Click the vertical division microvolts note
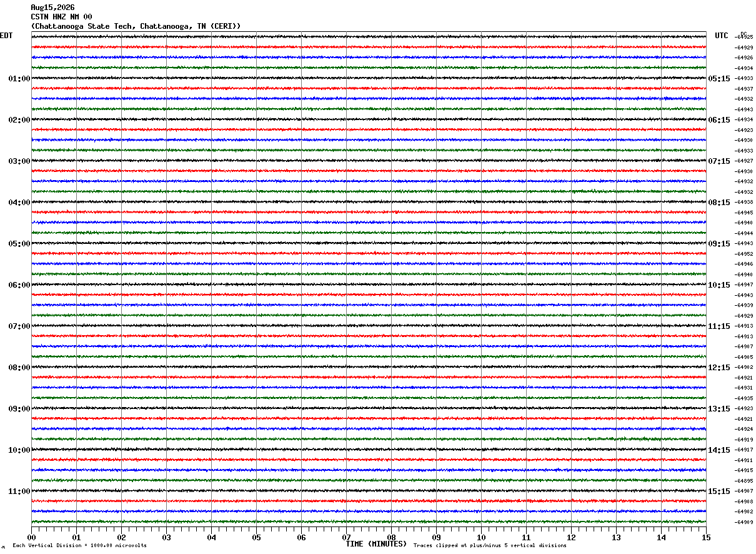The height and width of the screenshot is (554, 756). (79, 545)
